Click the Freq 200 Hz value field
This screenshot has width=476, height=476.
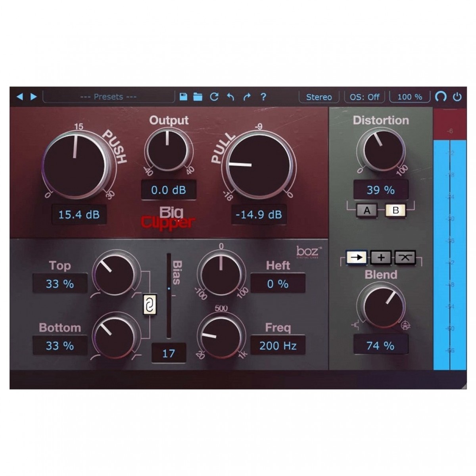(278, 345)
